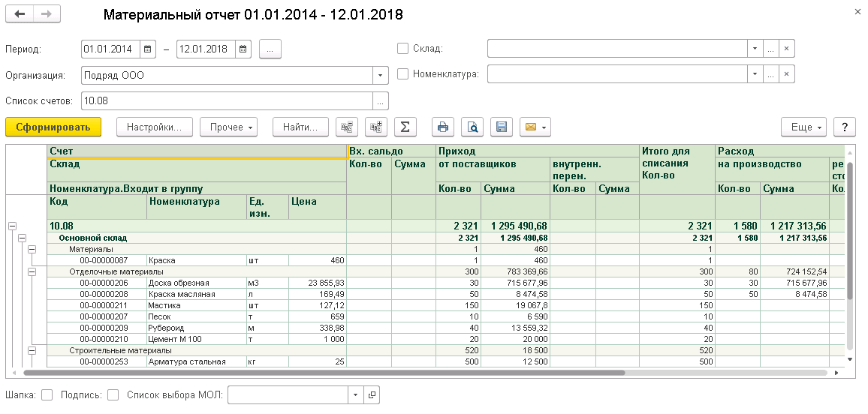The height and width of the screenshot is (414, 868).
Task: Open print preview with magnifier icon
Action: pyautogui.click(x=472, y=127)
